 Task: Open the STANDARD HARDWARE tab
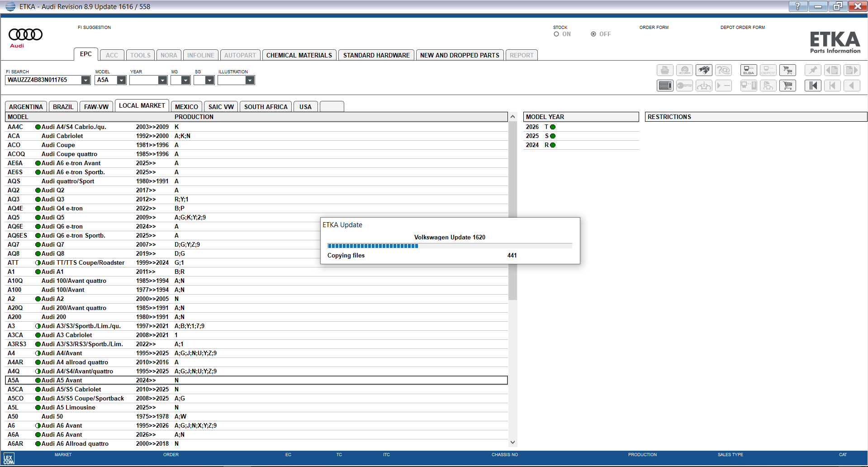[376, 55]
